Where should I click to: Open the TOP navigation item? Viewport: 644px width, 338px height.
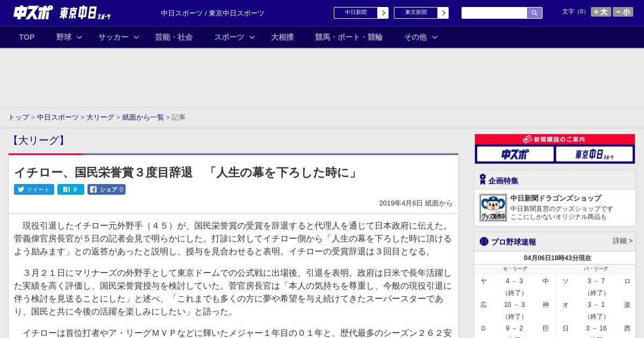coord(27,37)
